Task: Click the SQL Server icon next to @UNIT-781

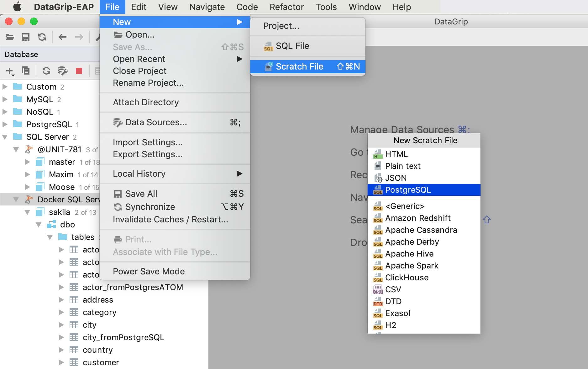Action: pyautogui.click(x=29, y=149)
